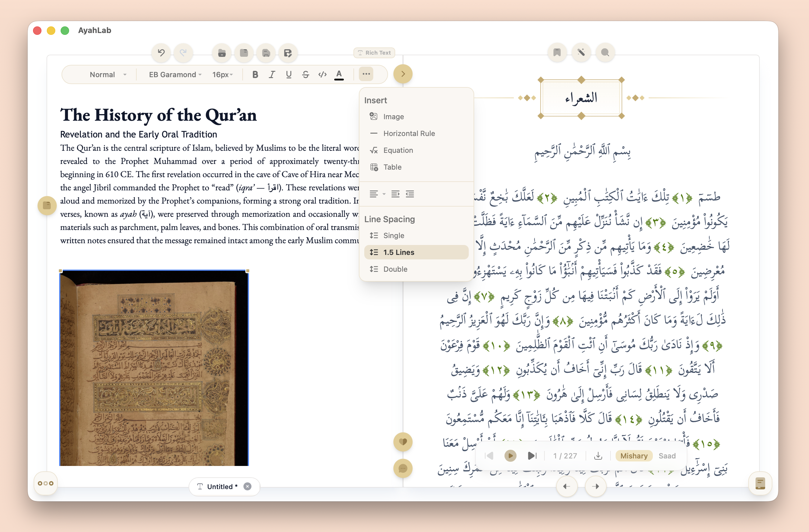Save the document with the save icon
Image resolution: width=809 pixels, height=532 pixels.
click(266, 53)
